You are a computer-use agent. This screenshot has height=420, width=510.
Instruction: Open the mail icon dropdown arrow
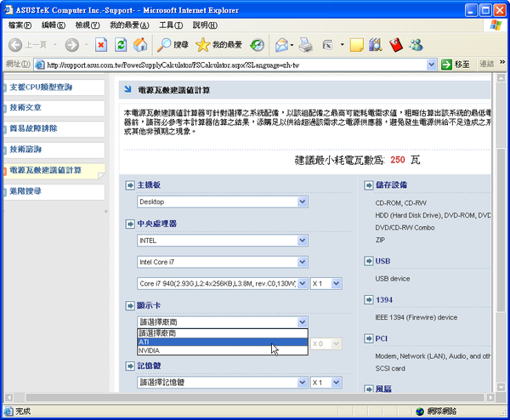[x=292, y=45]
